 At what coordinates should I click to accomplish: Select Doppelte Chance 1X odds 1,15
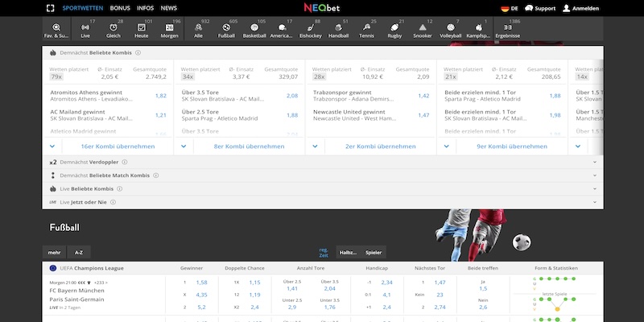[254, 283]
